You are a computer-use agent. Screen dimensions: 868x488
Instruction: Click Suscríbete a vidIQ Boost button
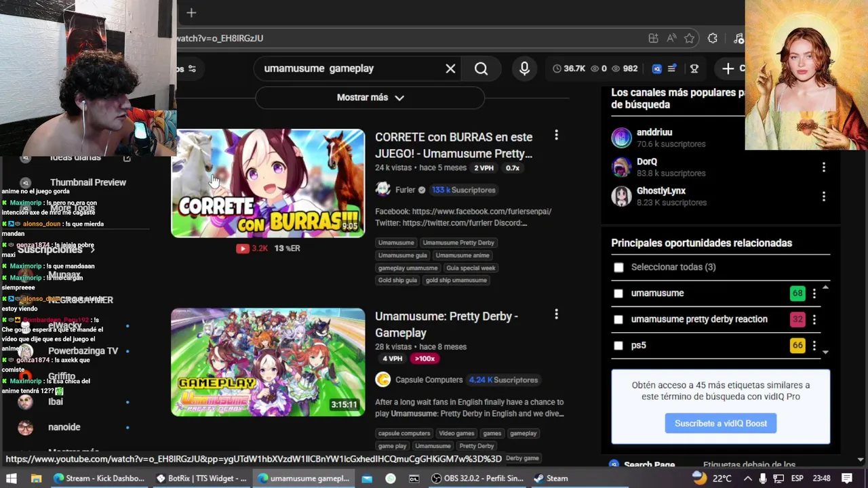pyautogui.click(x=721, y=424)
